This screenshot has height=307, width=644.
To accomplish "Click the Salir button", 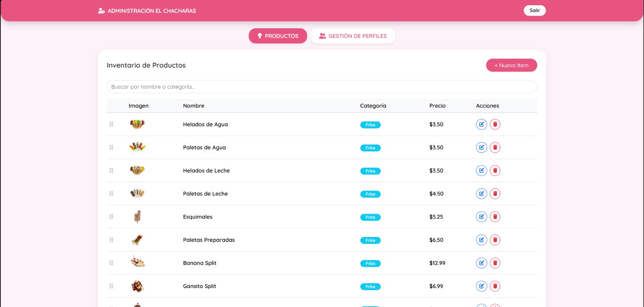I will point(535,10).
